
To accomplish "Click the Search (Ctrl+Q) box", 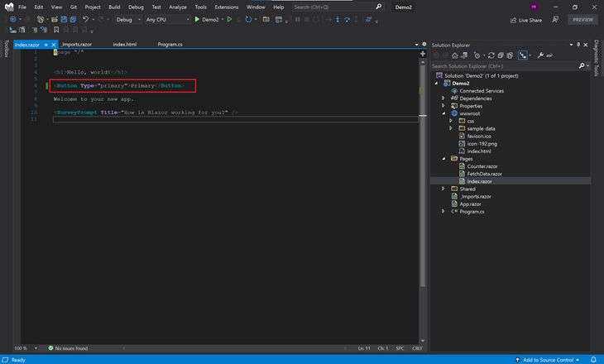I will tap(338, 7).
